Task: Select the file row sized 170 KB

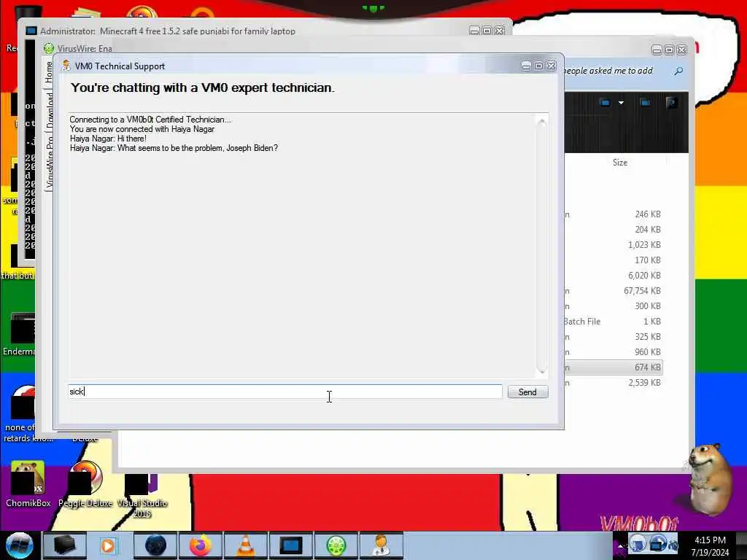Action: pyautogui.click(x=613, y=260)
